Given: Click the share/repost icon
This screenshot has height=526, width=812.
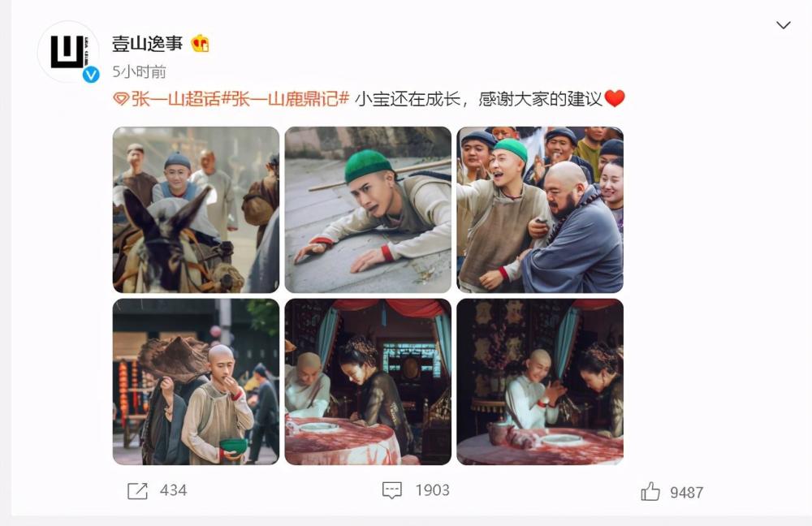Looking at the screenshot, I should click(x=138, y=491).
